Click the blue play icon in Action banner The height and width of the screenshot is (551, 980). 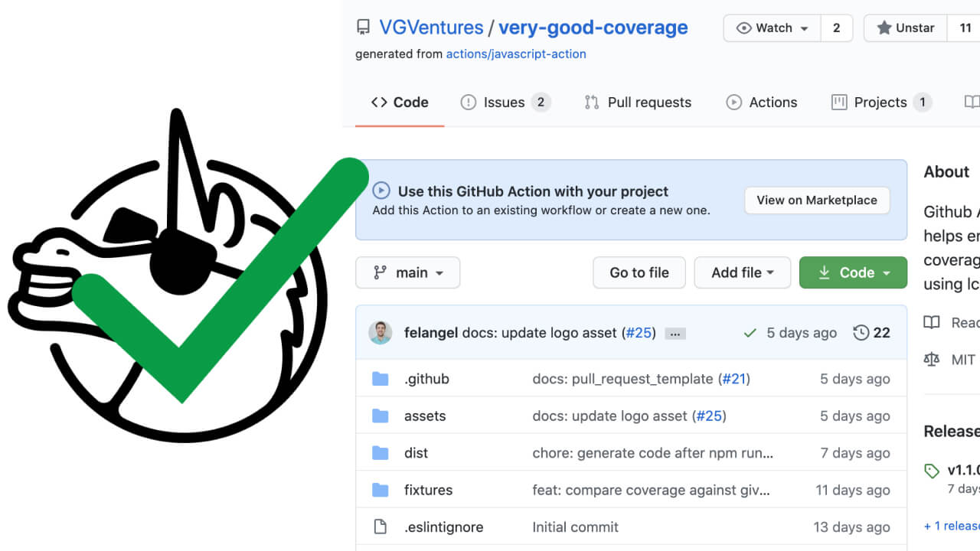coord(382,191)
